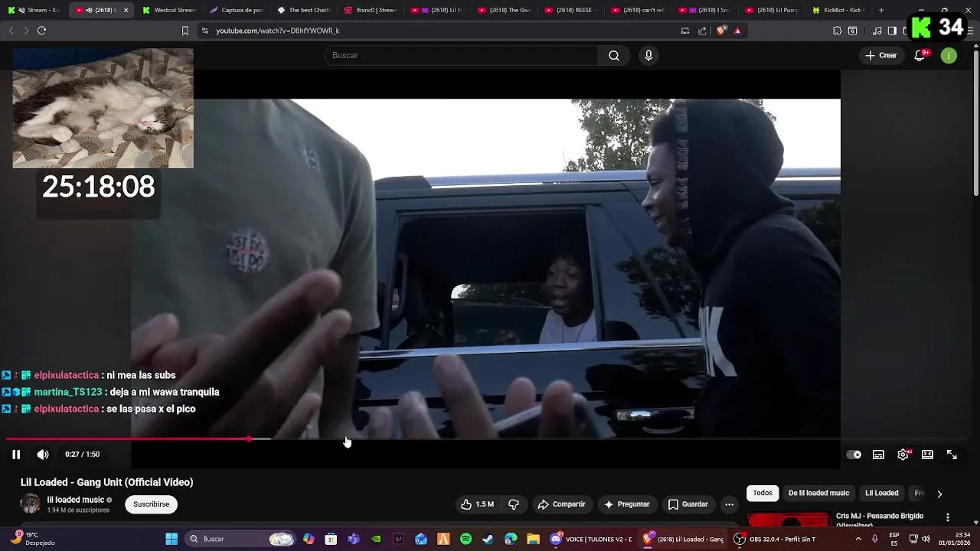Open the browser extensions puzzle icon

837,31
